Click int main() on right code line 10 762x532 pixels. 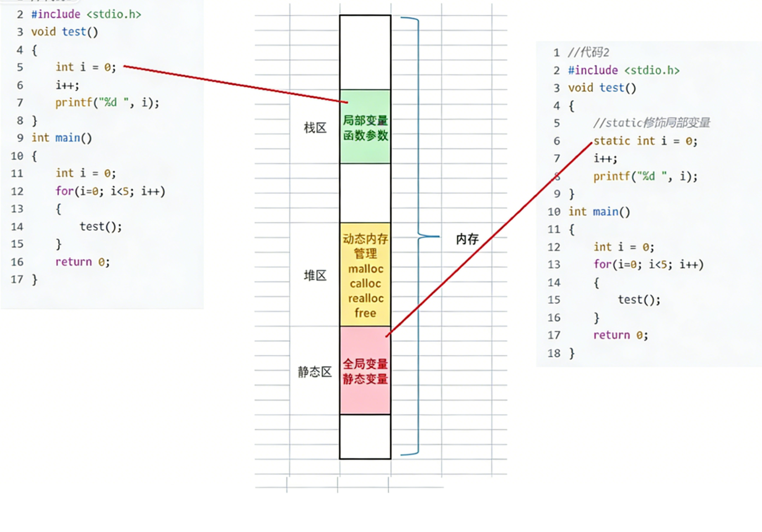click(x=599, y=212)
